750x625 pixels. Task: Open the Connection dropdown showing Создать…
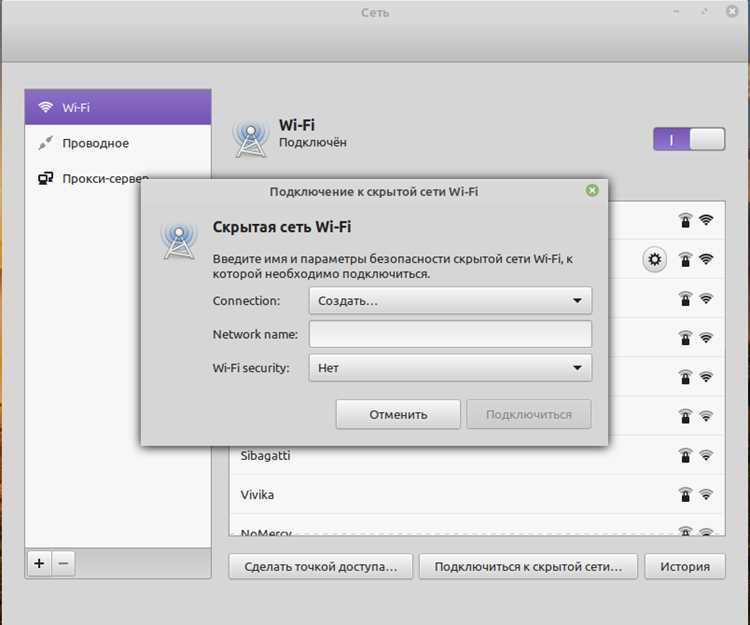[450, 300]
